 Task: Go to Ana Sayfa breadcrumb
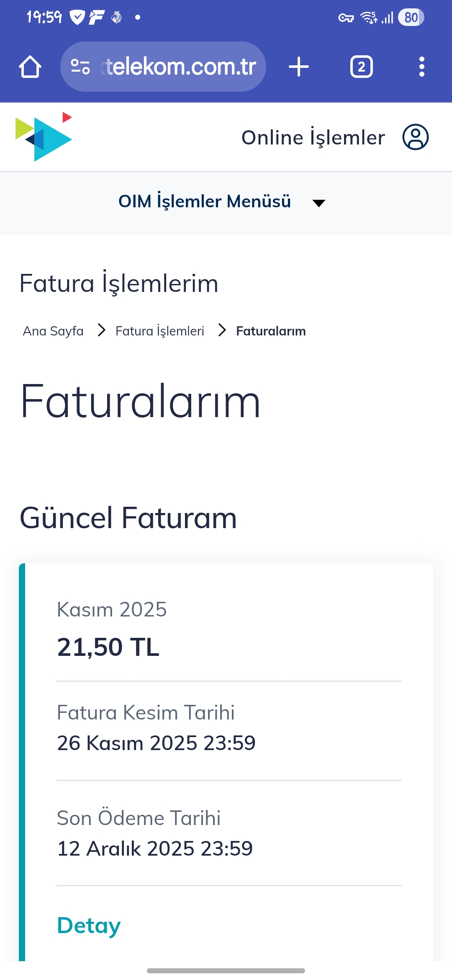[53, 331]
